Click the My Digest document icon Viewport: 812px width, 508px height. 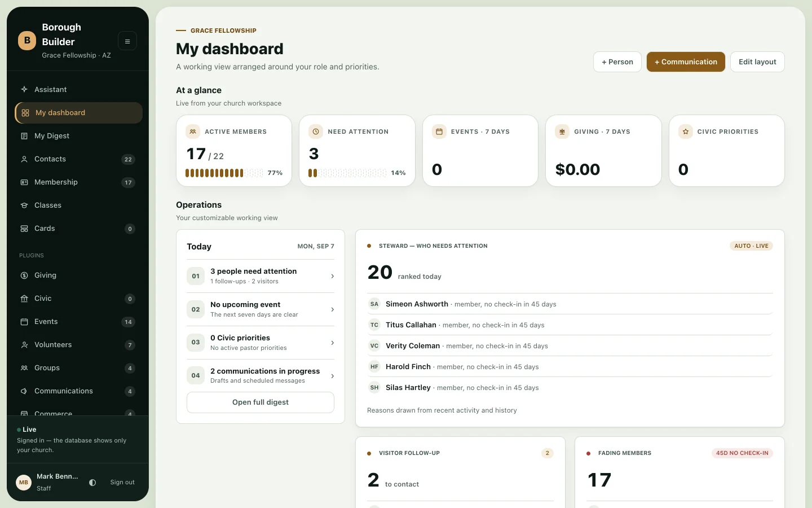click(x=24, y=136)
